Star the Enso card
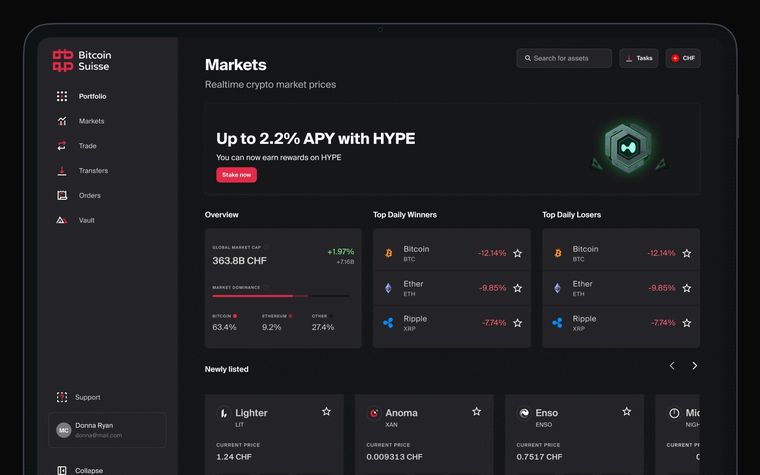The width and height of the screenshot is (760, 475). point(627,412)
